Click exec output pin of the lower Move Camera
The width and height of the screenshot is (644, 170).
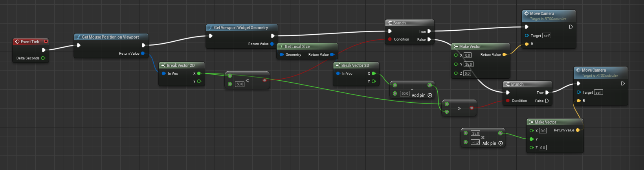(x=623, y=83)
